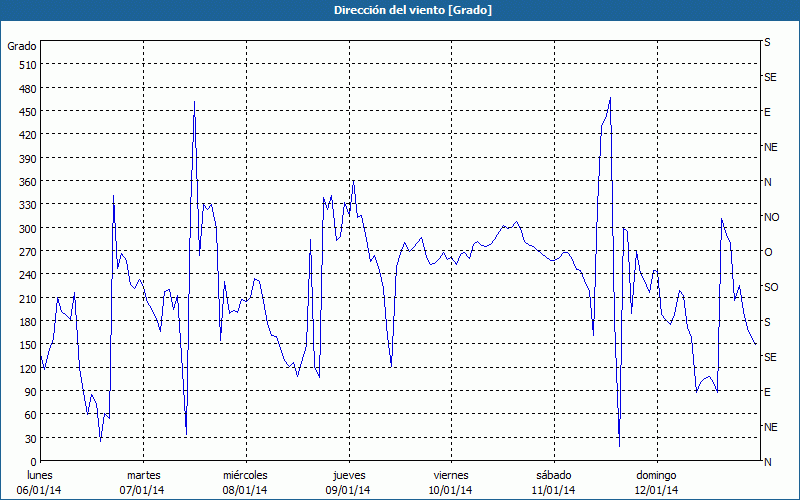Click the 'NO' compass label on right axis
Screen dimensions: 800x500
click(x=771, y=217)
